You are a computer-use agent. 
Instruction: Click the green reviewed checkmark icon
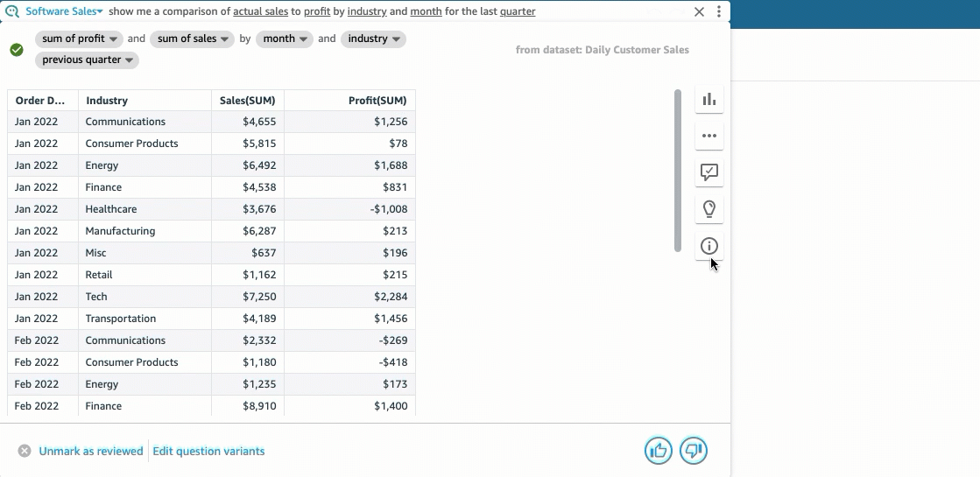pos(17,50)
